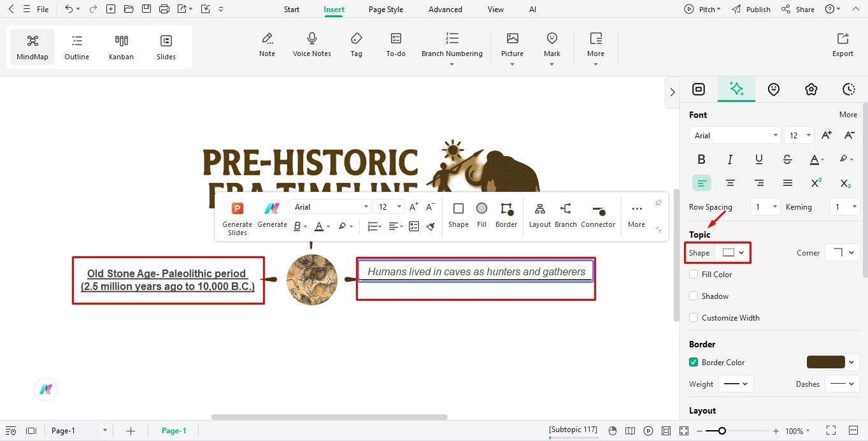Click the print icon in top toolbar
This screenshot has width=868, height=441.
point(164,10)
